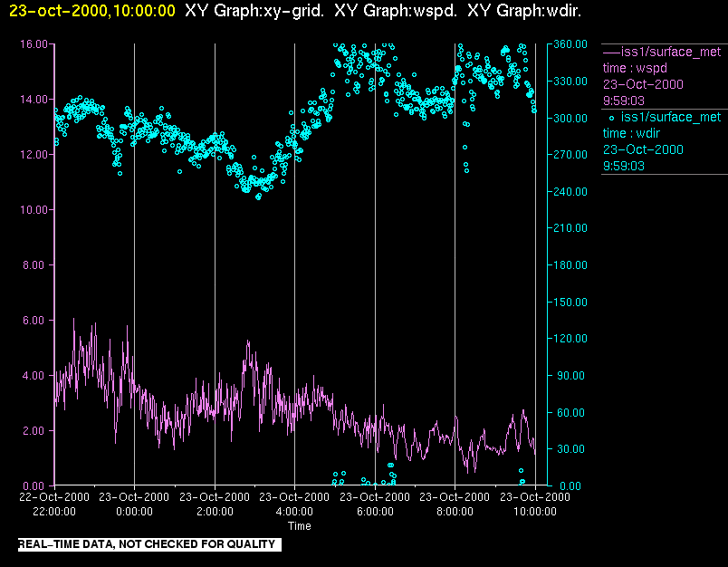Image resolution: width=728 pixels, height=567 pixels.
Task: Click the right axis 150.00 label
Action: point(570,303)
